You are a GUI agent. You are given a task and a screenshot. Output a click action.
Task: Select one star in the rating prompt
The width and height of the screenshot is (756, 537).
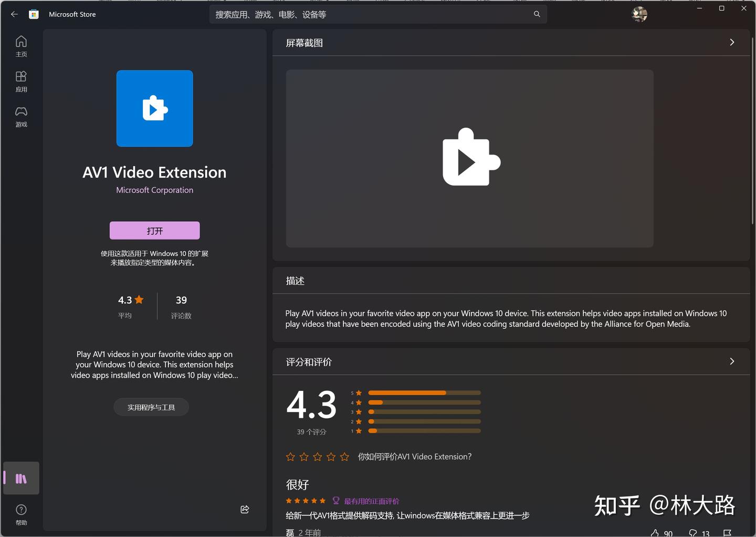tap(290, 457)
